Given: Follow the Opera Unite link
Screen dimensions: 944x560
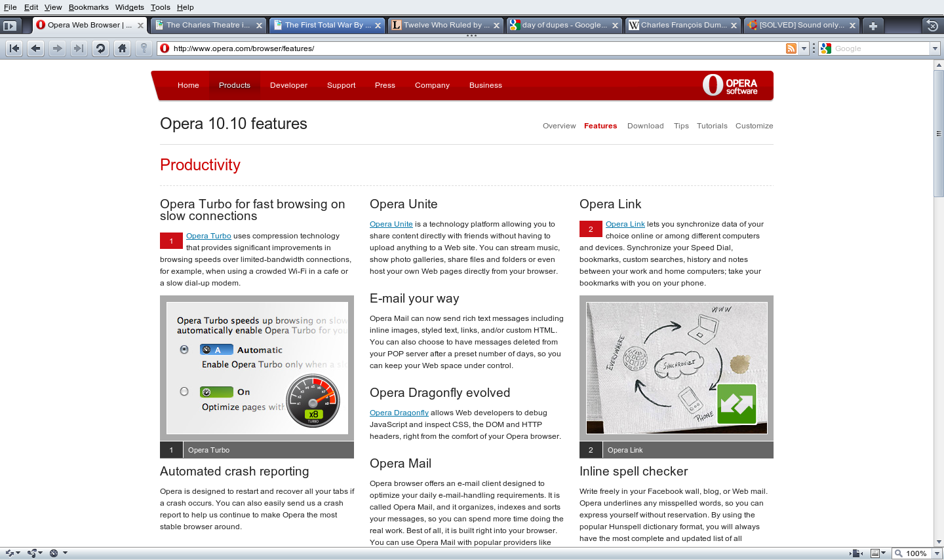Looking at the screenshot, I should pos(391,223).
